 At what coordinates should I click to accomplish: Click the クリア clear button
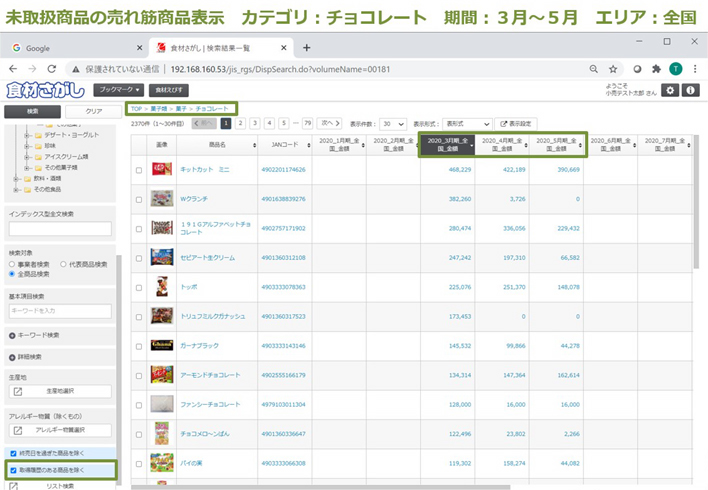point(93,111)
